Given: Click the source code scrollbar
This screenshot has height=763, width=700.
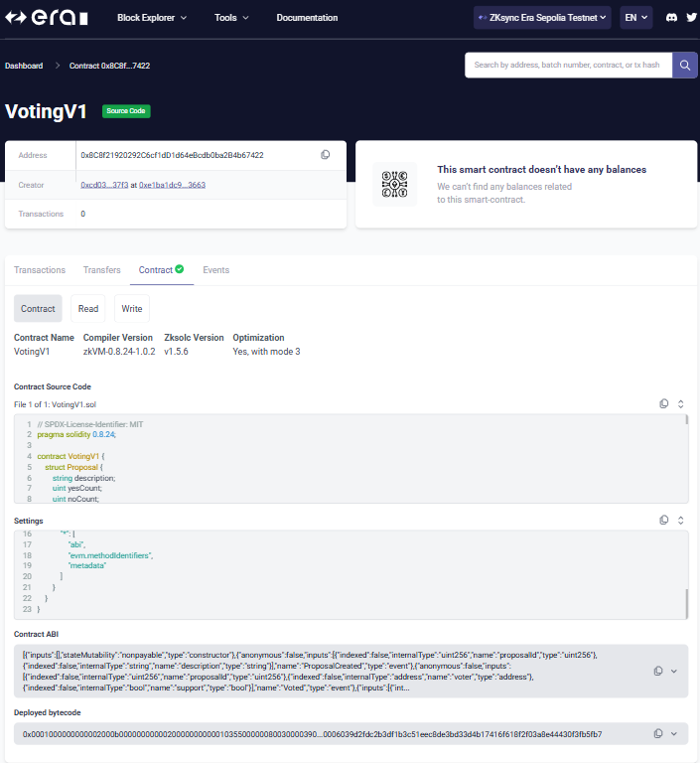Looking at the screenshot, I should [x=686, y=420].
